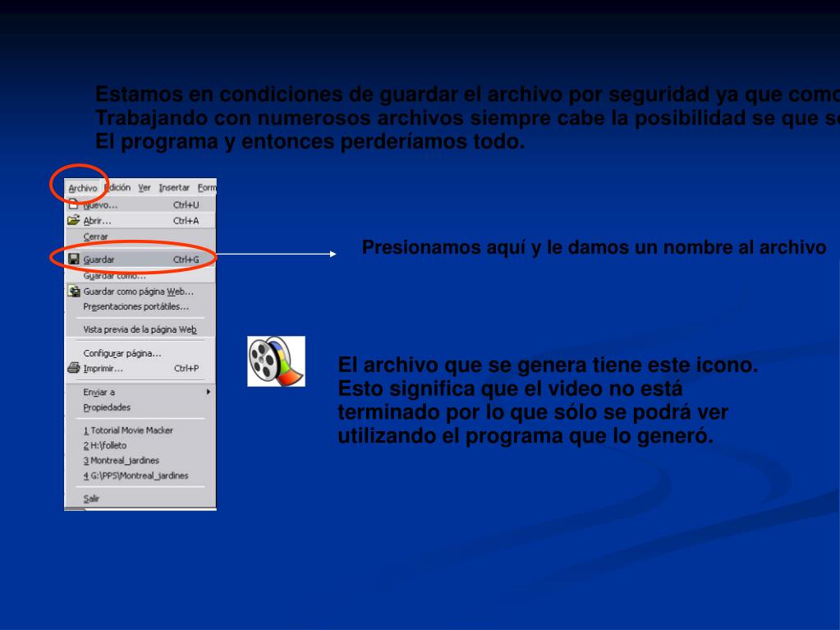Click the Nuevo document icon
This screenshot has width=840, height=630.
pos(73,204)
